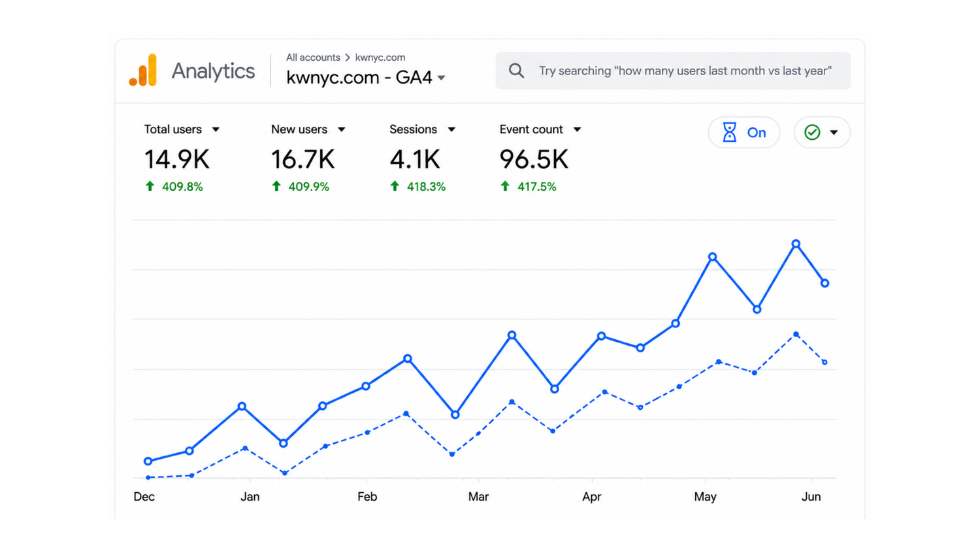Open the kwnyc.com breadcrumb link

(380, 58)
